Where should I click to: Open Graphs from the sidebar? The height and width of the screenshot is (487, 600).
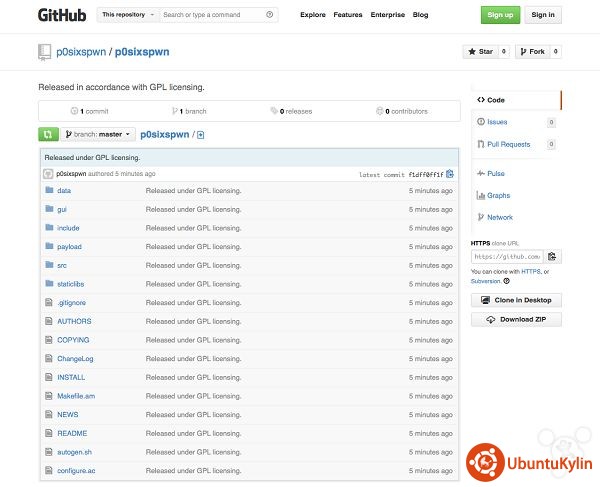tap(498, 195)
